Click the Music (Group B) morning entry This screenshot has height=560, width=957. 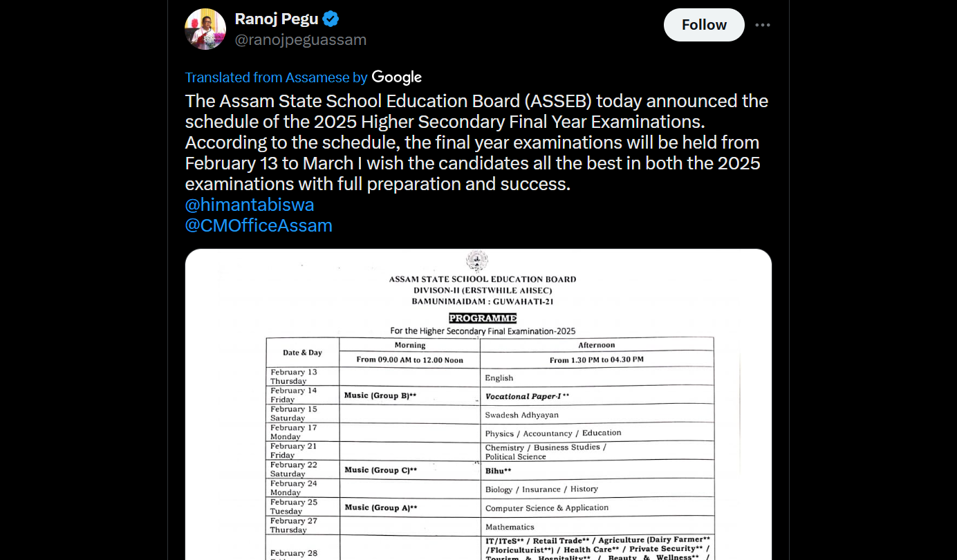[380, 394]
